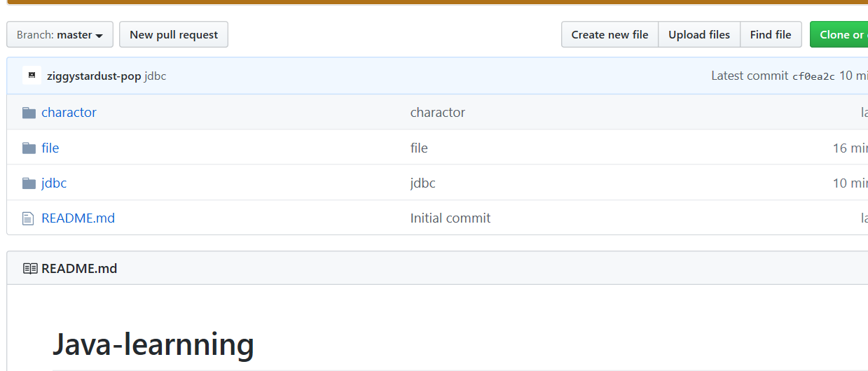The width and height of the screenshot is (868, 371).
Task: Open the jdbc folder link
Action: pyautogui.click(x=54, y=183)
